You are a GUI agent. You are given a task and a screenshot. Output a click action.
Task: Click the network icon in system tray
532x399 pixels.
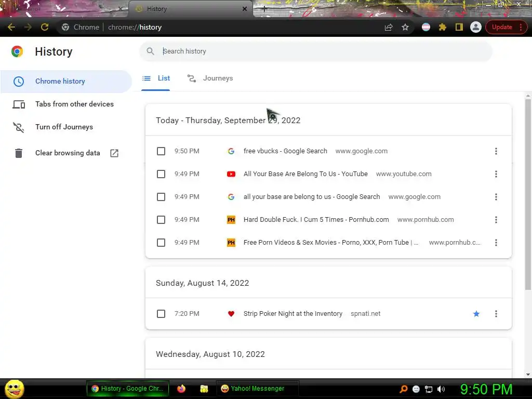pyautogui.click(x=429, y=389)
